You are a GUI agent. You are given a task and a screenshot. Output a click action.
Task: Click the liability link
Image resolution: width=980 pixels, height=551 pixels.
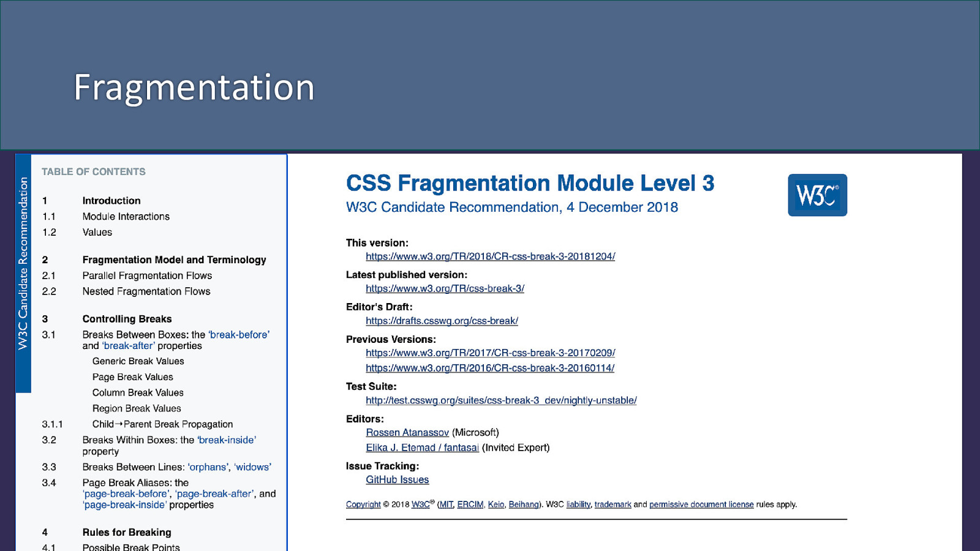click(578, 504)
